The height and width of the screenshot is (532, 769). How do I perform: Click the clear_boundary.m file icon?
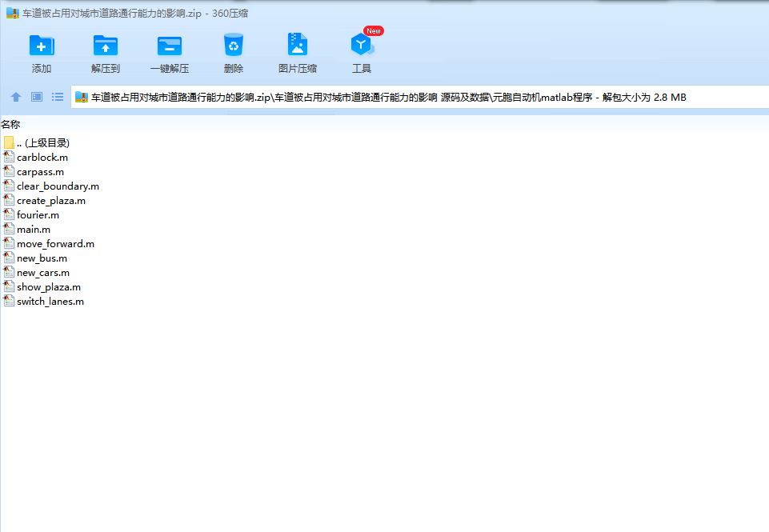click(9, 186)
